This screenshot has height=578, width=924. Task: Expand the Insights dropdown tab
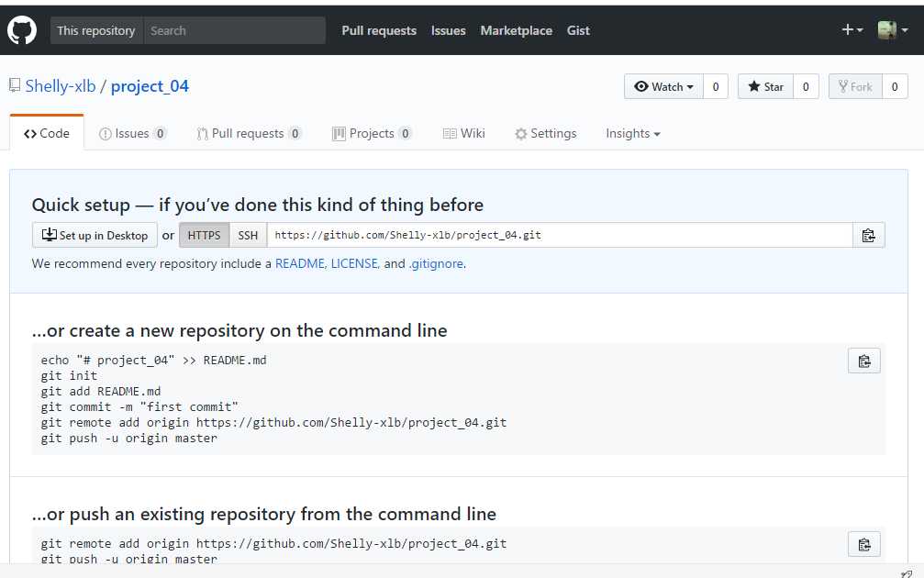coord(633,134)
